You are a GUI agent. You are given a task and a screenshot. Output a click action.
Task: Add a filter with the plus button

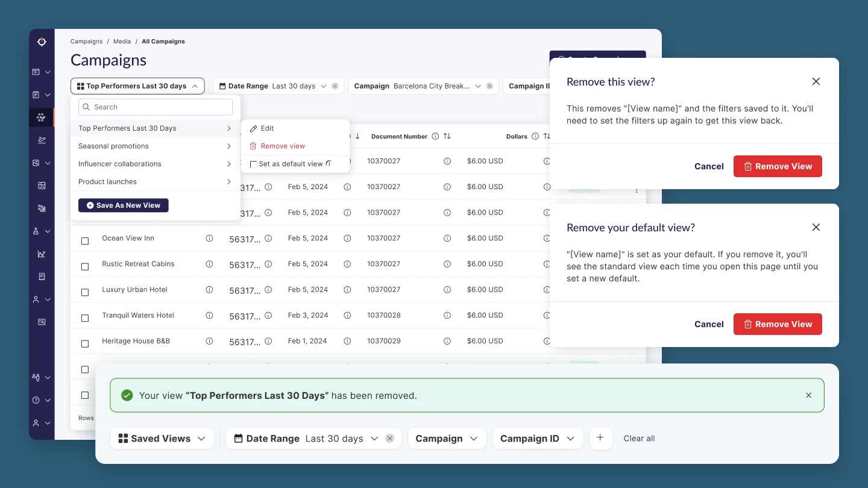[x=600, y=438]
